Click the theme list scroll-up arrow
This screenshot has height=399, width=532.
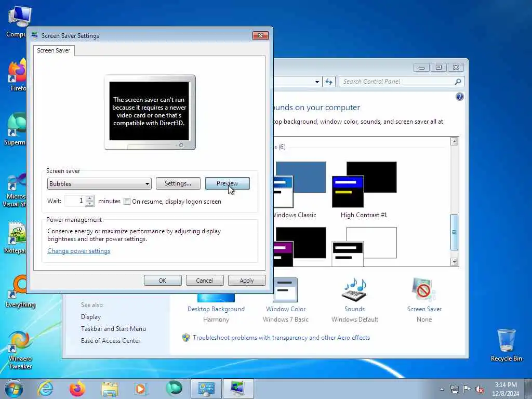click(x=455, y=141)
